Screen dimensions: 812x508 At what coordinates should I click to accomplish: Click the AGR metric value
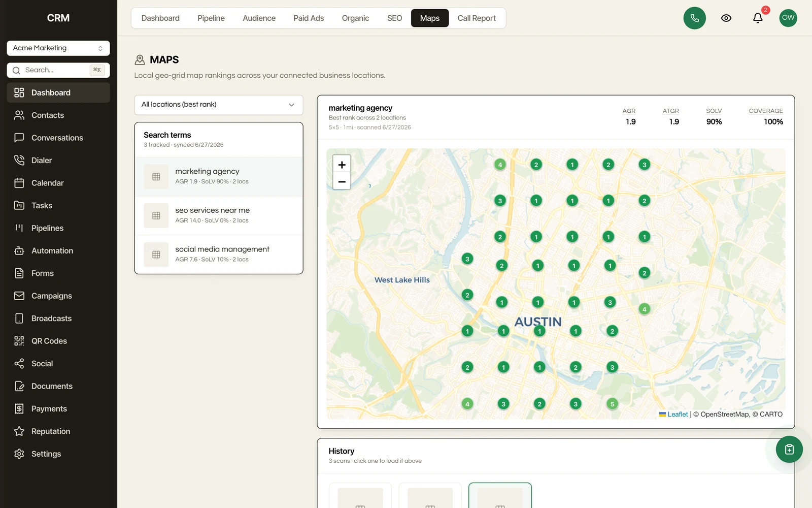[x=630, y=122]
